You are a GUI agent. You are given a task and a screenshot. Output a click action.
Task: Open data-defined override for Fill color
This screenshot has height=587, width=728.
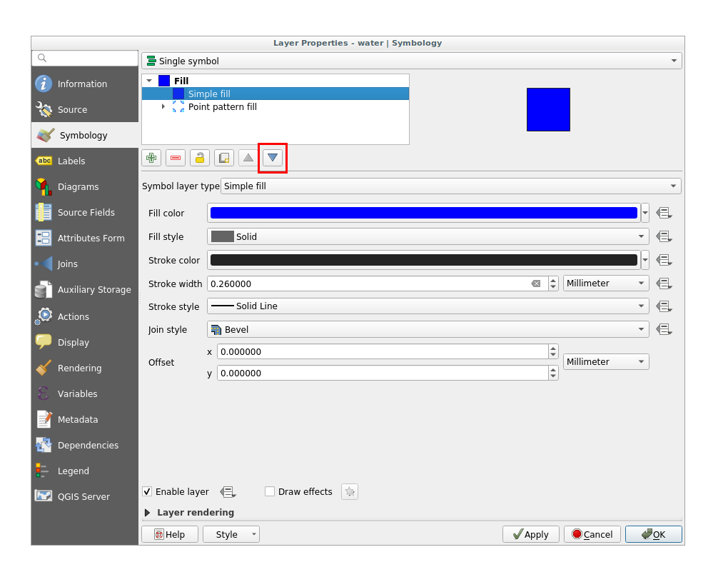pyautogui.click(x=664, y=213)
